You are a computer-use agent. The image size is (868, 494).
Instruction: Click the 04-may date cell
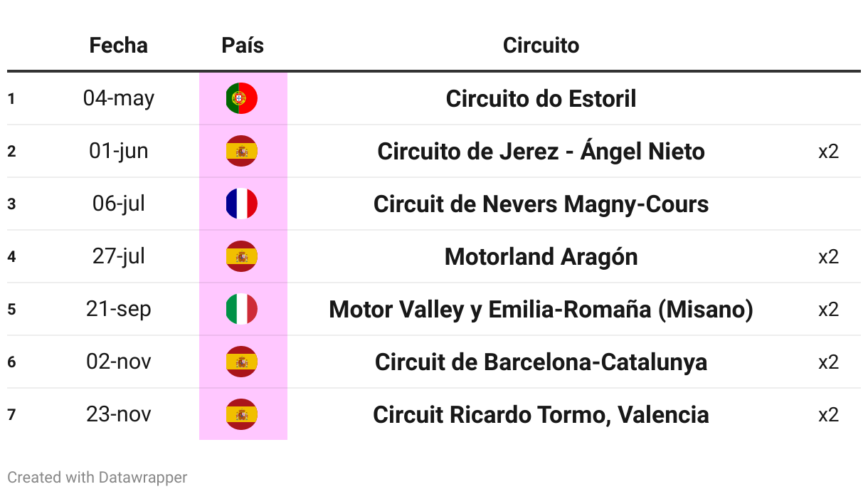coord(119,98)
